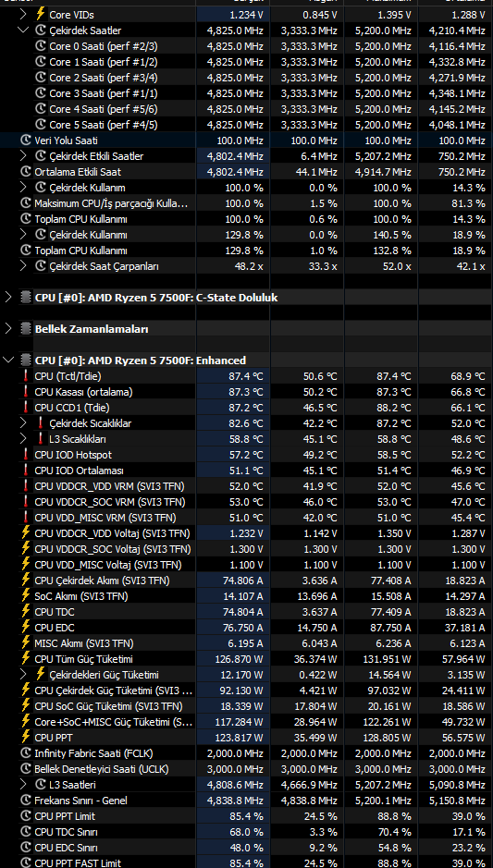This screenshot has width=493, height=868.
Task: Click the thermometer icon of CPU (Tctl/Tdie)
Action: tap(26, 376)
